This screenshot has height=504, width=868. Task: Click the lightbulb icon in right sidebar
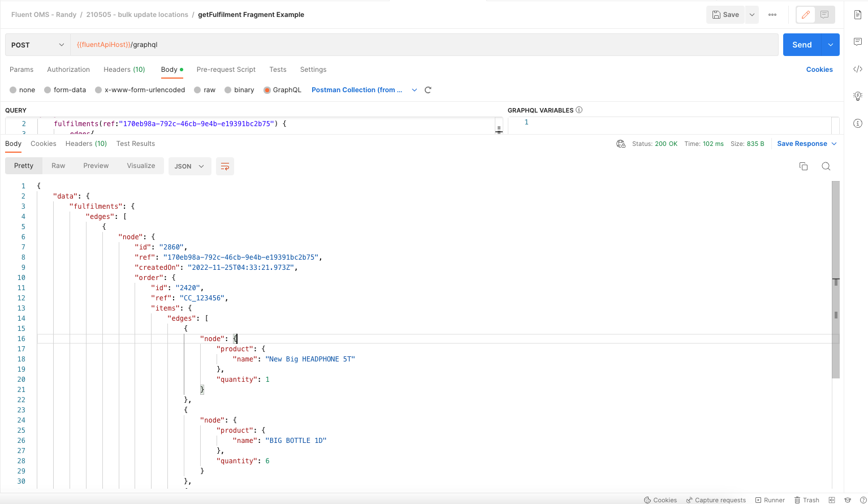coord(857,96)
